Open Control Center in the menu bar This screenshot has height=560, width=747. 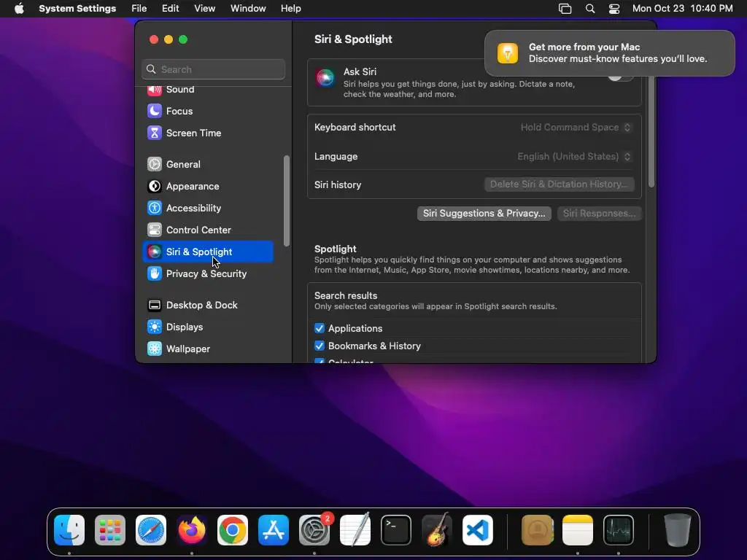point(614,9)
